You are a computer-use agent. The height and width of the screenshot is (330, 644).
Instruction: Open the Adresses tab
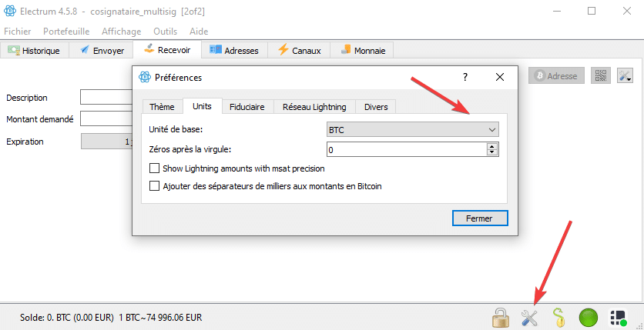pyautogui.click(x=234, y=51)
